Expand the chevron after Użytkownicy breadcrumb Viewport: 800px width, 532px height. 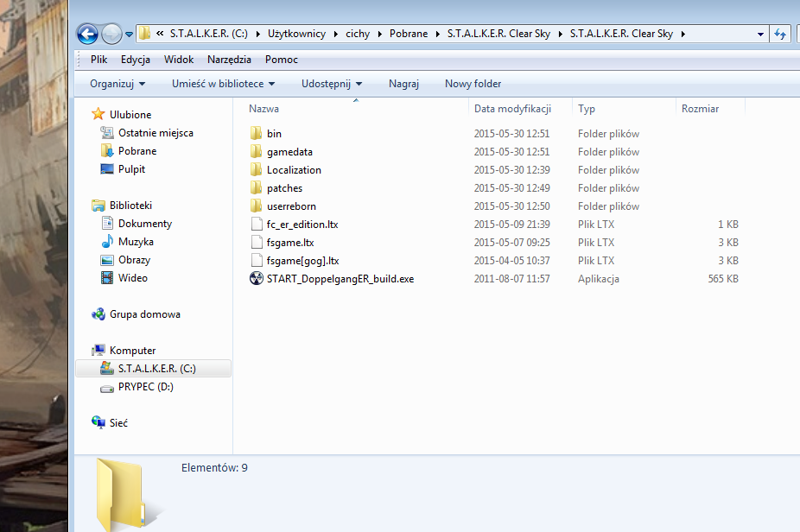pos(336,35)
